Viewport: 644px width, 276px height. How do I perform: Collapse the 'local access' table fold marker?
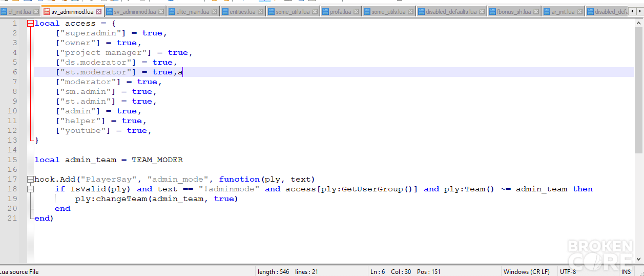point(30,23)
